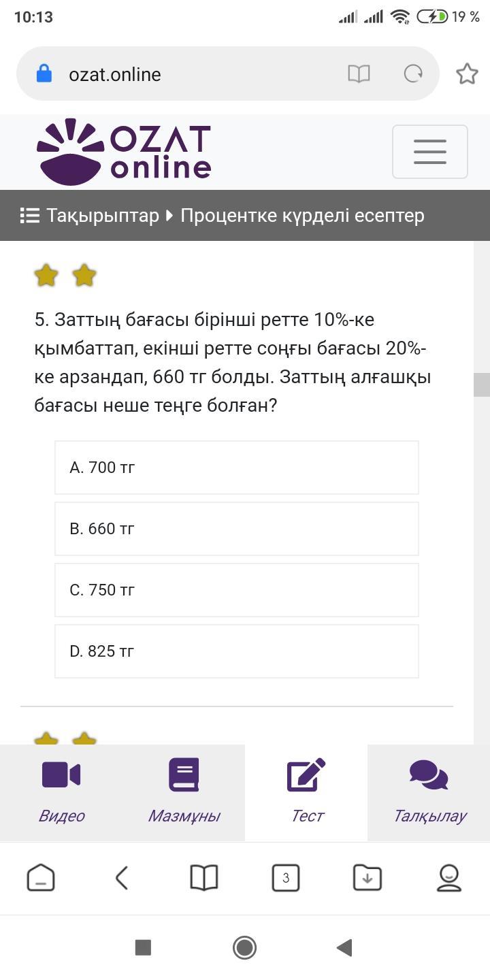
Task: Choose answer D. 825 тг
Action: pos(236,651)
